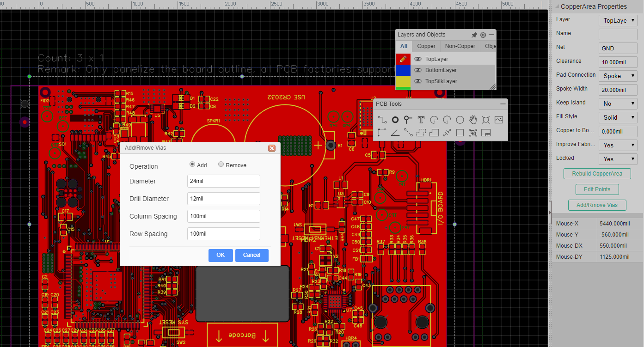Viewport: 644px width, 347px height.
Task: Select the Track routing tool in PCB Tools
Action: 382,120
